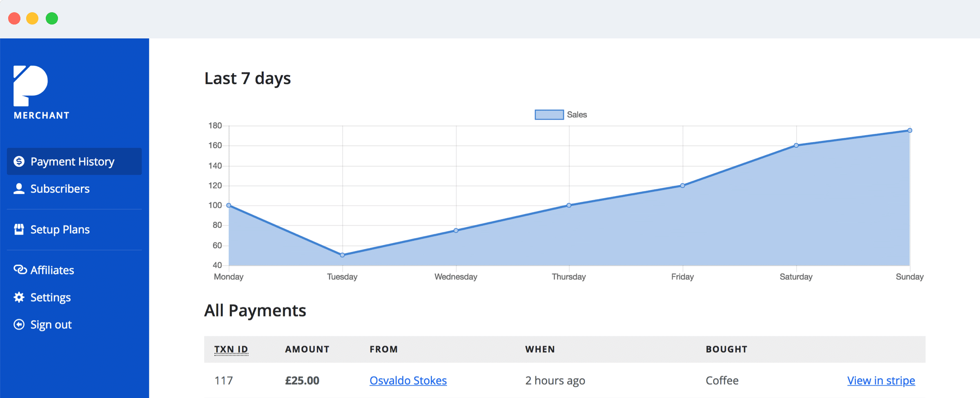Click the Saturday data point on chart
This screenshot has height=398, width=980.
[x=796, y=145]
